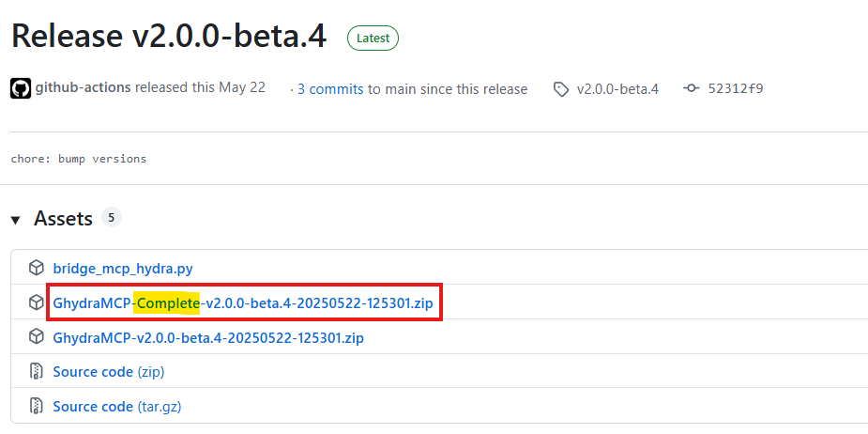Download bridge_mcp_hydra.py
Screen dimensions: 868x434
[123, 268]
